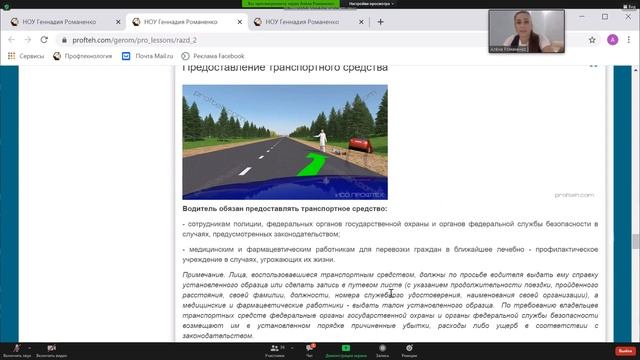Go back in browser history

[x=11, y=40]
